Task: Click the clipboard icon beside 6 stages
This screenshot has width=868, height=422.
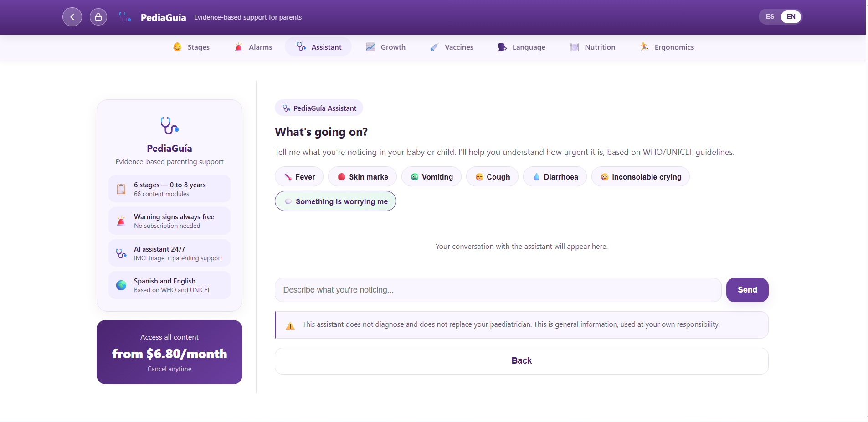Action: pos(121,189)
